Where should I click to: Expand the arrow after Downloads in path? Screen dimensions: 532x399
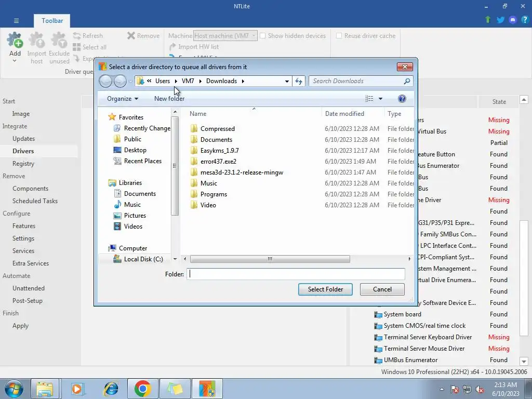pyautogui.click(x=243, y=81)
